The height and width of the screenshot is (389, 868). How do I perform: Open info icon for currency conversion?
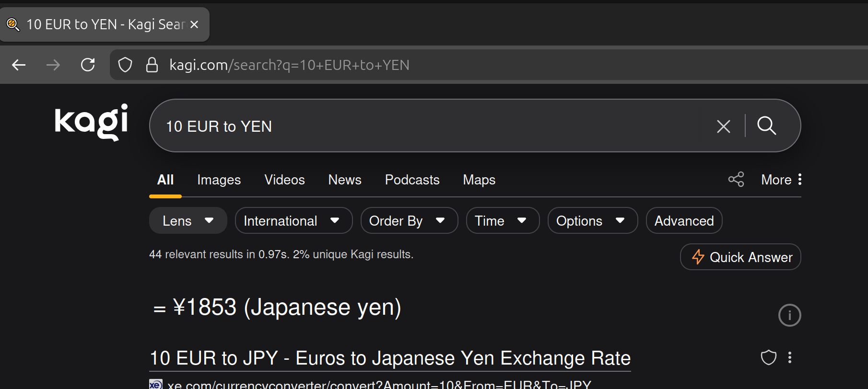point(789,315)
